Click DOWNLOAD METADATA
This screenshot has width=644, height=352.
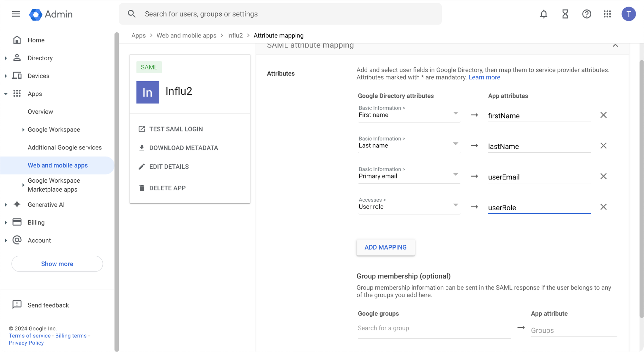click(178, 148)
